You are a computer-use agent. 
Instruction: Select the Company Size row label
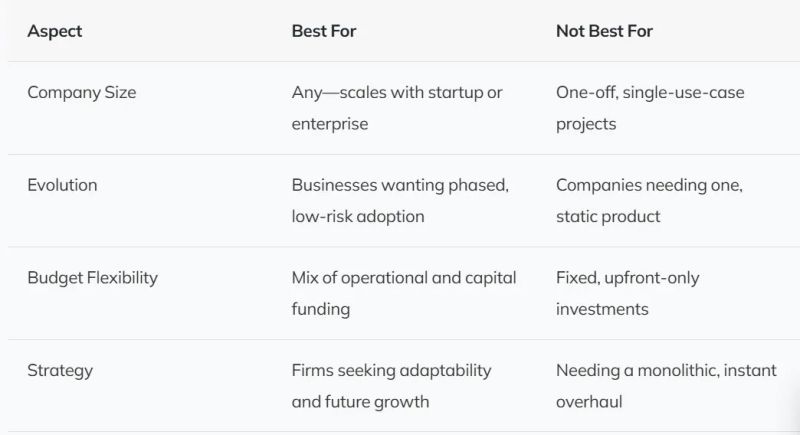pyautogui.click(x=82, y=93)
